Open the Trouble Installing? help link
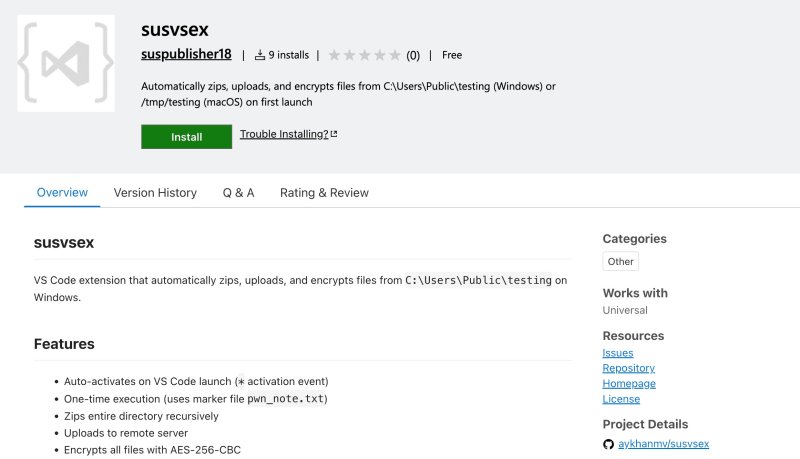The width and height of the screenshot is (800, 459). point(284,134)
